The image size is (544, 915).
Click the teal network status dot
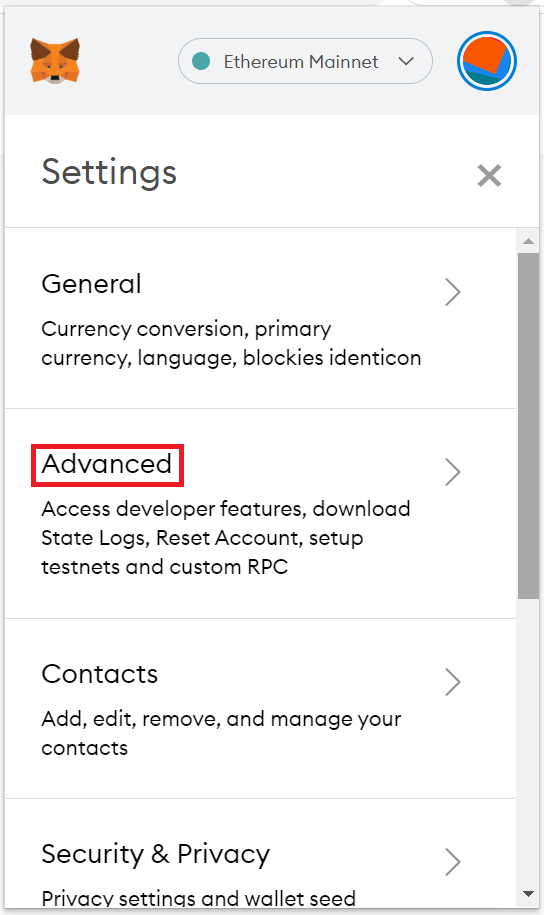pyautogui.click(x=201, y=61)
